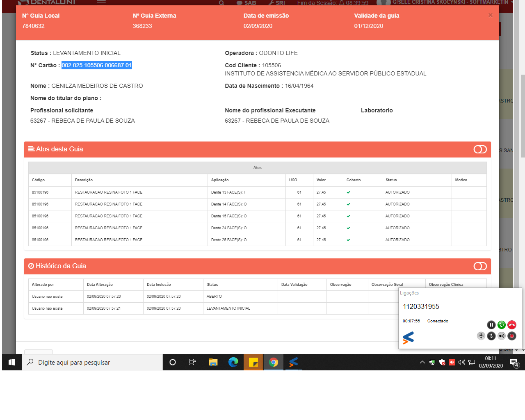
Task: Click the Atos desta Guia header
Action: pos(59,149)
